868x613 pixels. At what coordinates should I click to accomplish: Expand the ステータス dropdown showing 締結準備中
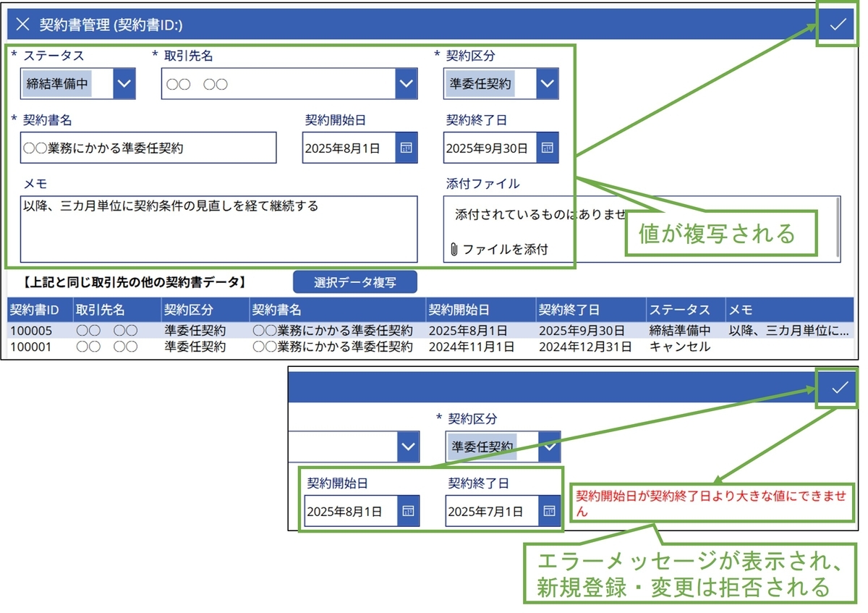pyautogui.click(x=124, y=84)
